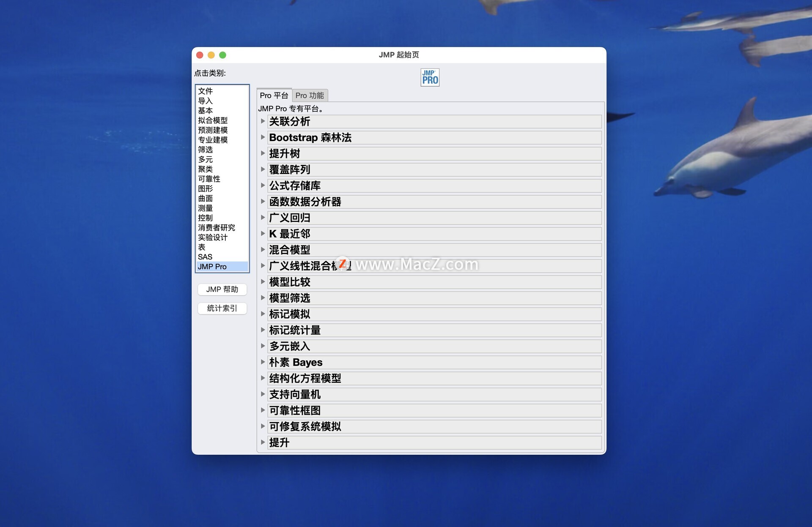Select the 多元 category
Screen dimensions: 812x527
[222, 159]
